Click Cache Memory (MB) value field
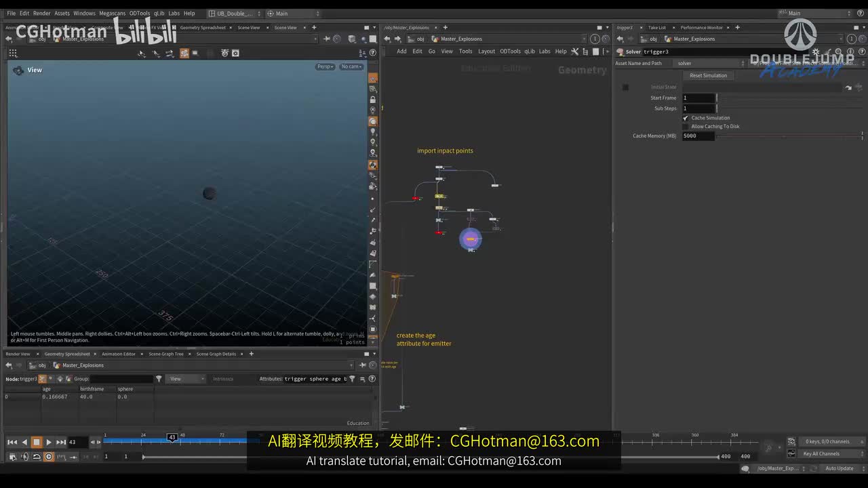This screenshot has height=488, width=868. tap(698, 136)
